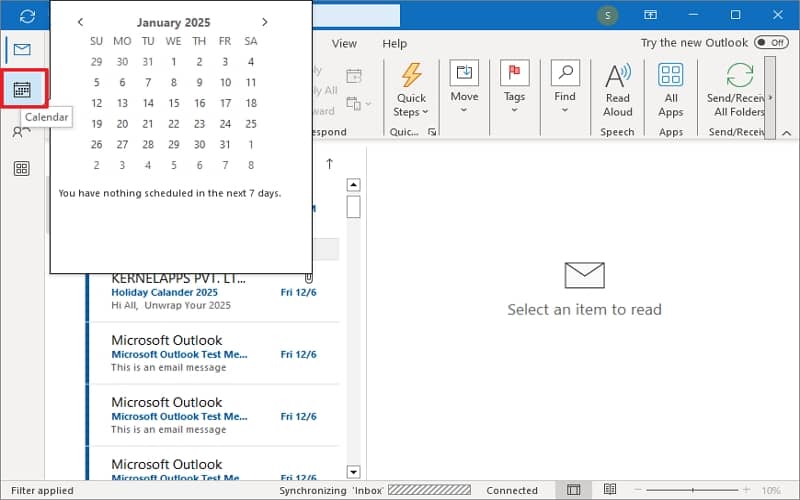
Task: Click Send/Receive All Folders
Action: (738, 90)
